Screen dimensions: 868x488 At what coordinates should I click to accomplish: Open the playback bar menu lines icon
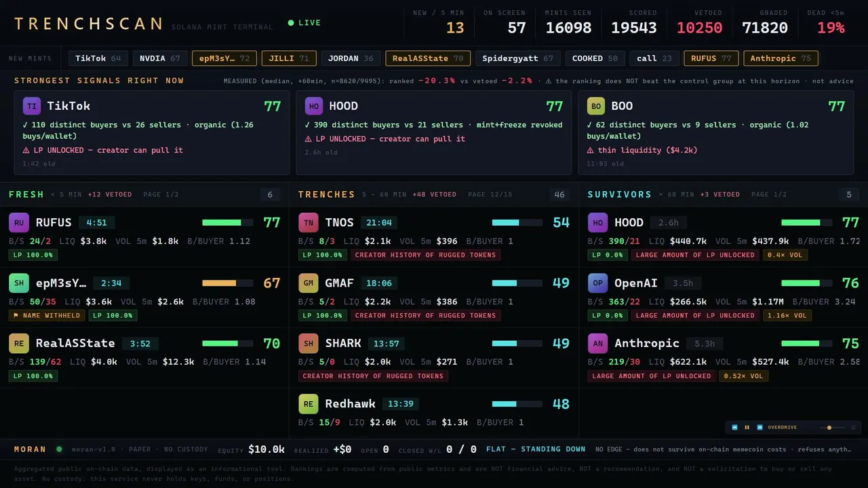853,428
